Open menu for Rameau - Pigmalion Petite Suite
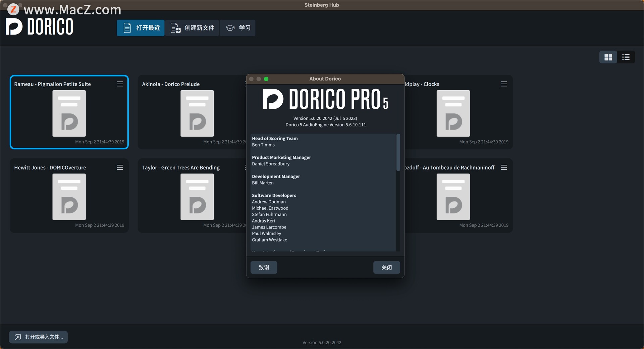 coord(120,84)
